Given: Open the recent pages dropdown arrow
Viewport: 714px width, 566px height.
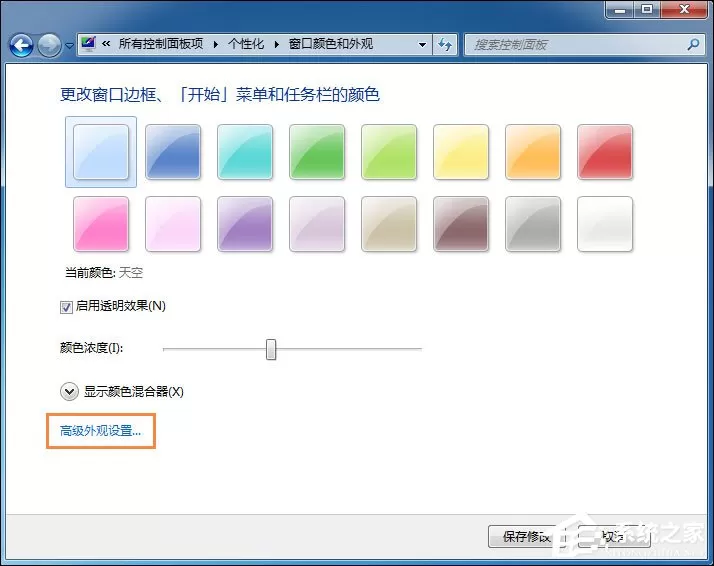Looking at the screenshot, I should pyautogui.click(x=69, y=46).
